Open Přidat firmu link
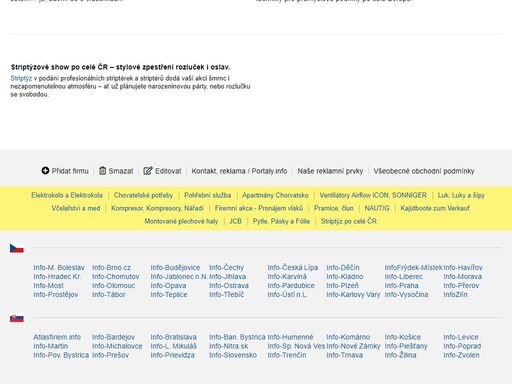This screenshot has width=512, height=384. tap(70, 171)
